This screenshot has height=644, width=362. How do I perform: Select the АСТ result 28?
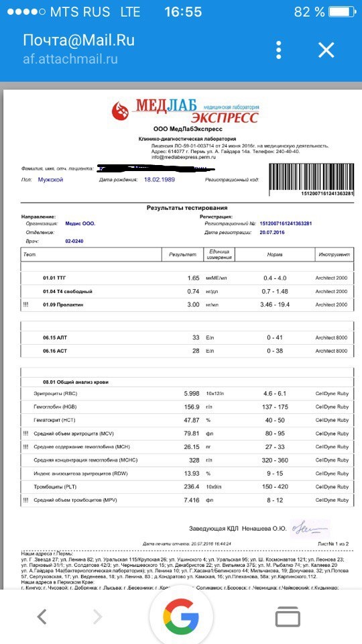pyautogui.click(x=196, y=351)
